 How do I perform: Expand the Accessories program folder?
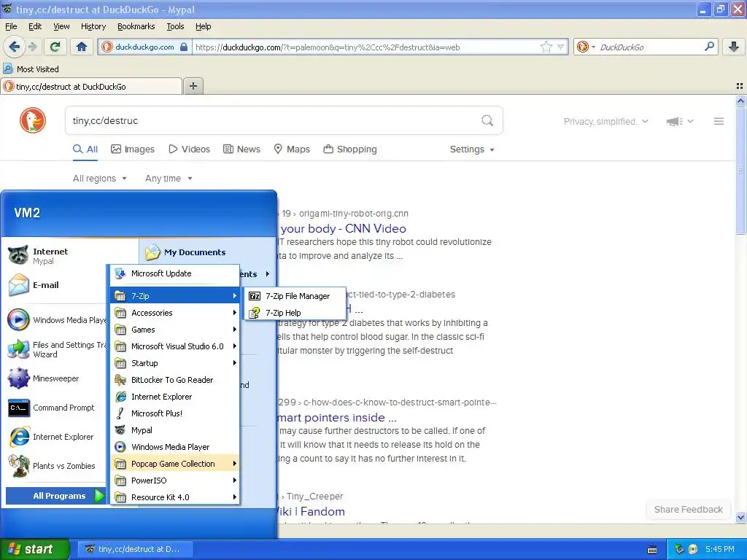[175, 312]
